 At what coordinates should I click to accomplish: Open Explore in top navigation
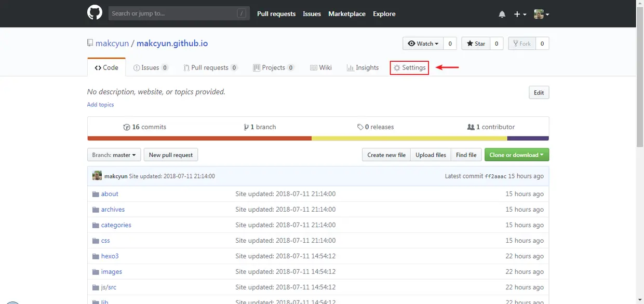[384, 14]
